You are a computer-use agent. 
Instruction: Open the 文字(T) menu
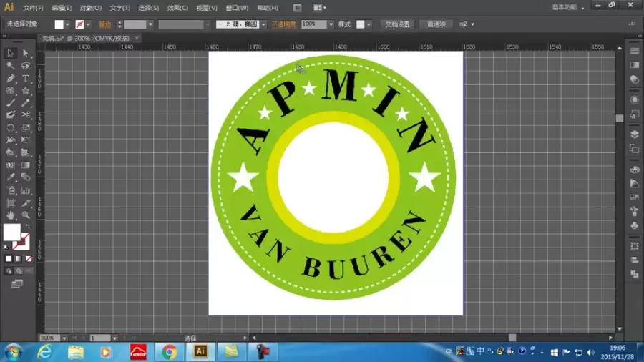[120, 8]
